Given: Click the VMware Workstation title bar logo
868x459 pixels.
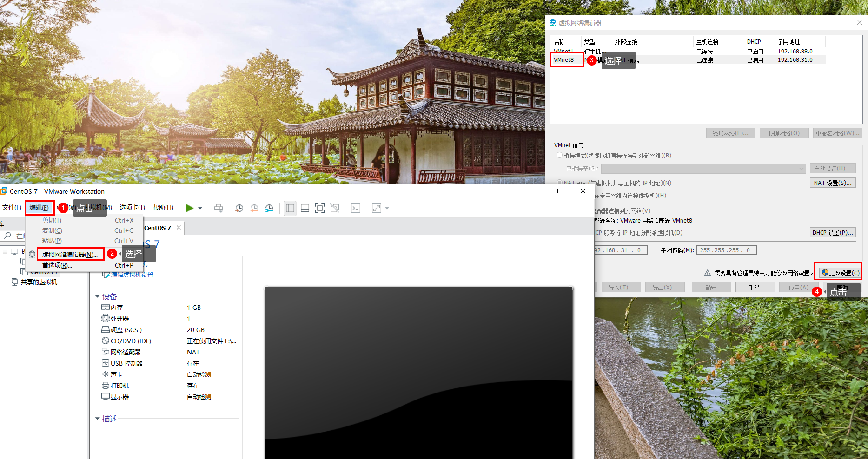Looking at the screenshot, I should pyautogui.click(x=4, y=191).
